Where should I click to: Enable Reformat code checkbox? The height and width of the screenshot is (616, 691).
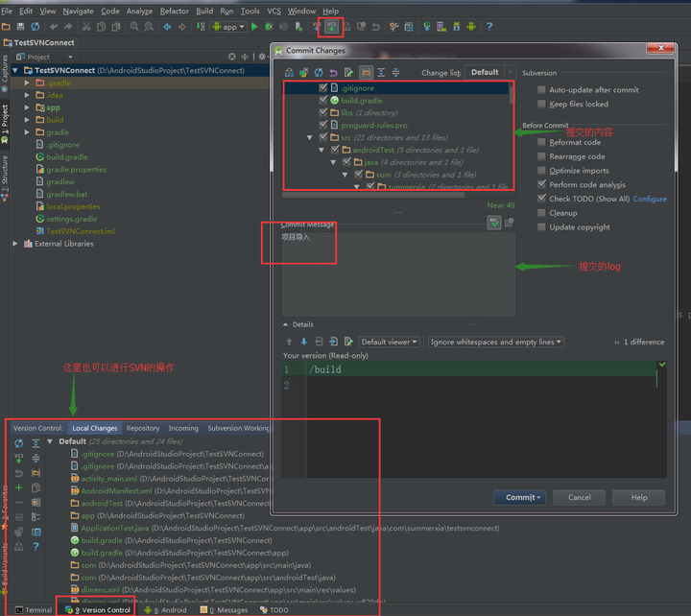click(541, 142)
